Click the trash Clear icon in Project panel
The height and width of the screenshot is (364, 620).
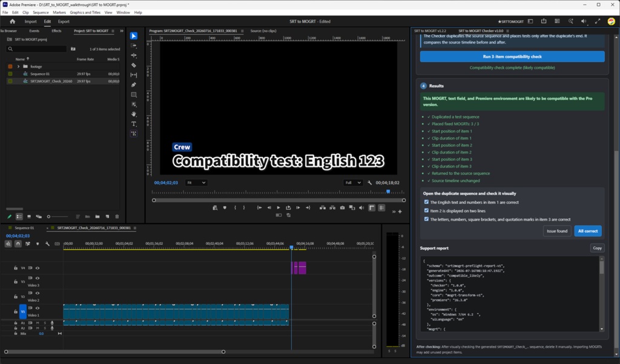117,216
